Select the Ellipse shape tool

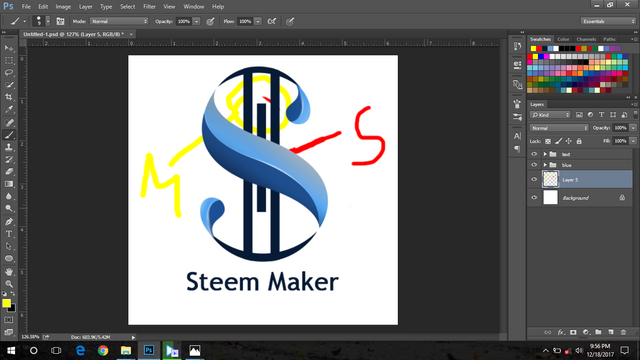coord(9,258)
